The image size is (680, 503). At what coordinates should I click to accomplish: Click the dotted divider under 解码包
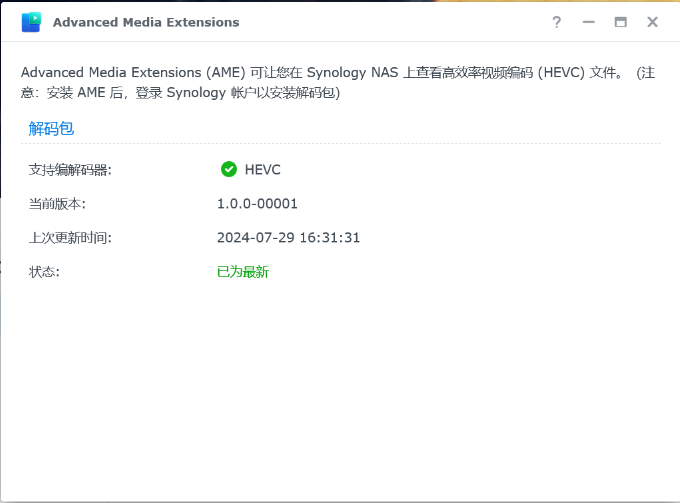340,143
